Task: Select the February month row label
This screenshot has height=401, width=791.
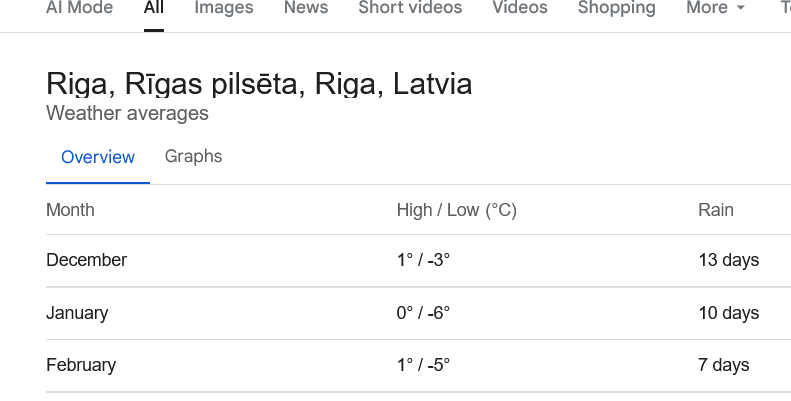Action: [81, 365]
